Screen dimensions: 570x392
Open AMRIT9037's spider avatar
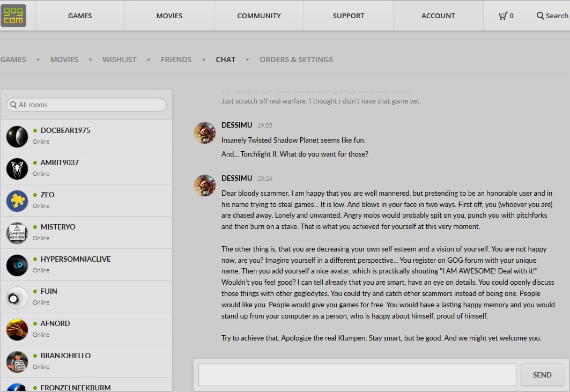pyautogui.click(x=17, y=169)
